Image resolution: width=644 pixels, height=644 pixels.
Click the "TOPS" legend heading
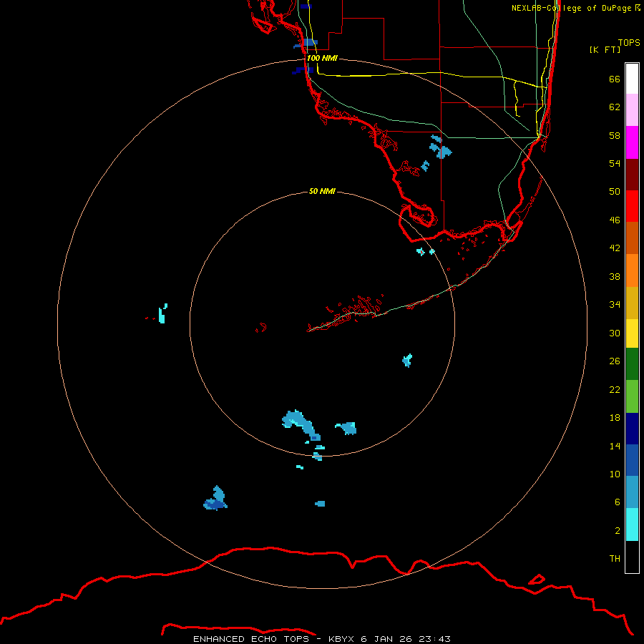tap(629, 42)
